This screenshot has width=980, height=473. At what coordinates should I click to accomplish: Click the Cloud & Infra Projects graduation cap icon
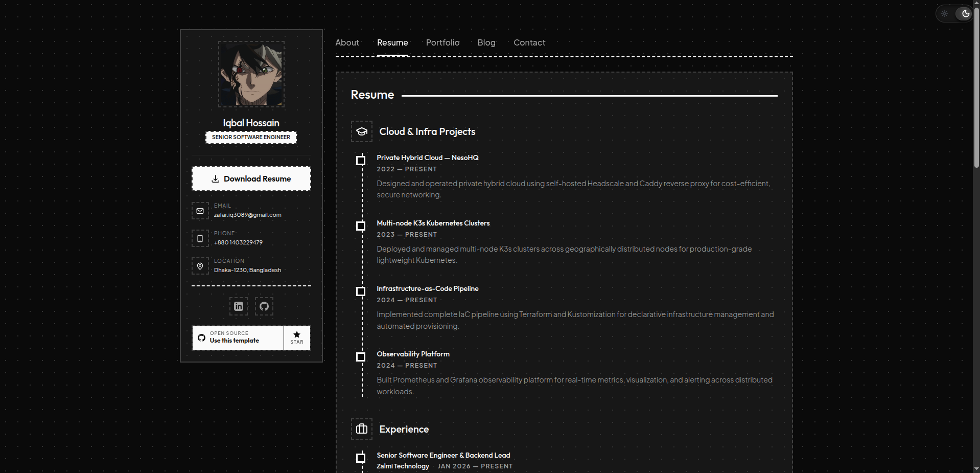(362, 131)
